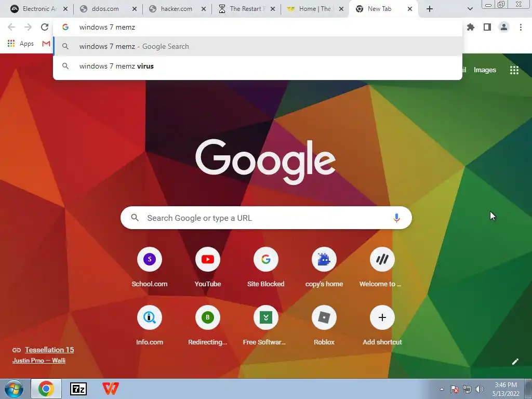Viewport: 532px width, 399px height.
Task: Open the Redirecting shortcut
Action: [x=208, y=326]
